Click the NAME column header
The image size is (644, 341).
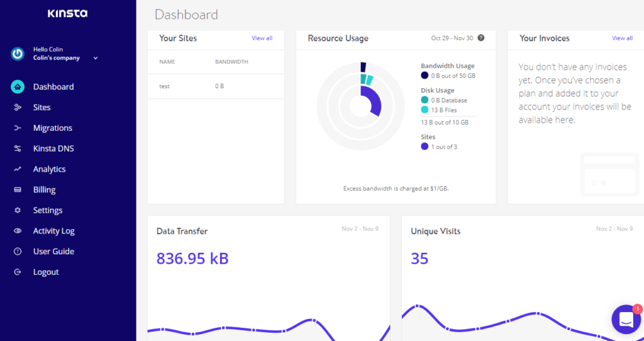click(x=167, y=62)
